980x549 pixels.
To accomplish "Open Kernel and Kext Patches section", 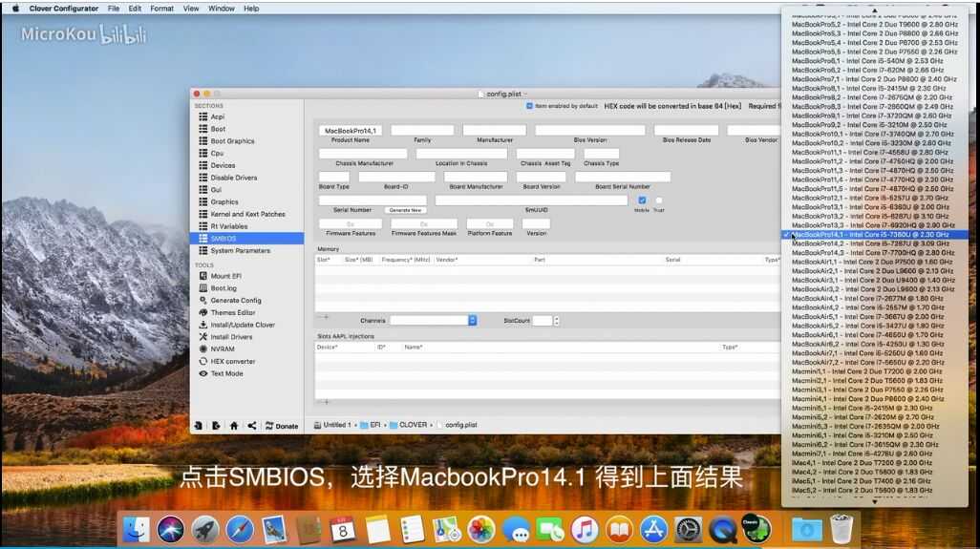I will pyautogui.click(x=247, y=214).
